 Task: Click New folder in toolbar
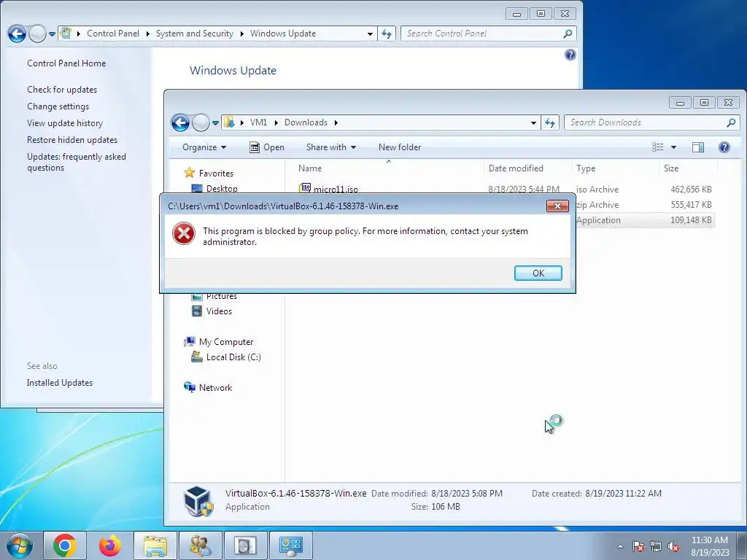coord(400,147)
